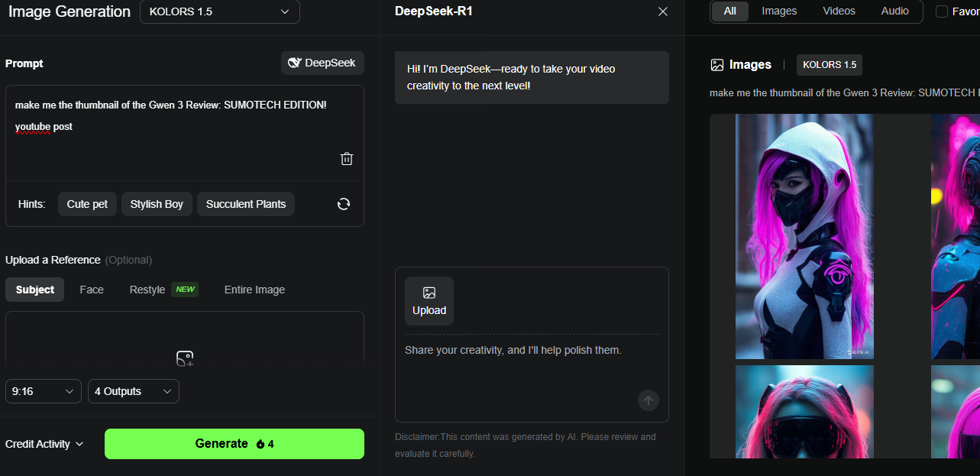Choose the Stylish Boy hint

pyautogui.click(x=157, y=204)
